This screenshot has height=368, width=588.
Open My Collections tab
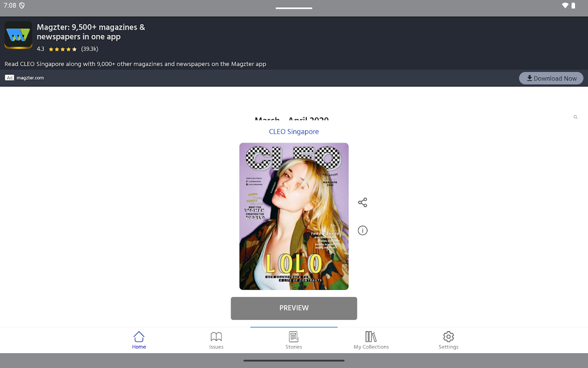tap(371, 340)
